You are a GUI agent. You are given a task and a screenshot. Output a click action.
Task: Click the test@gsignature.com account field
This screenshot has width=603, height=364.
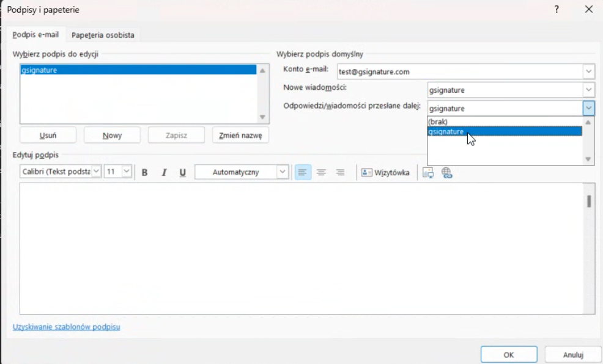(x=460, y=71)
